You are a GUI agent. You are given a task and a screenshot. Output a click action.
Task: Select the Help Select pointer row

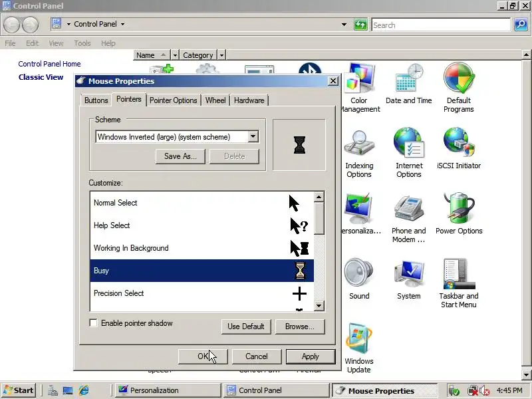pos(202,225)
